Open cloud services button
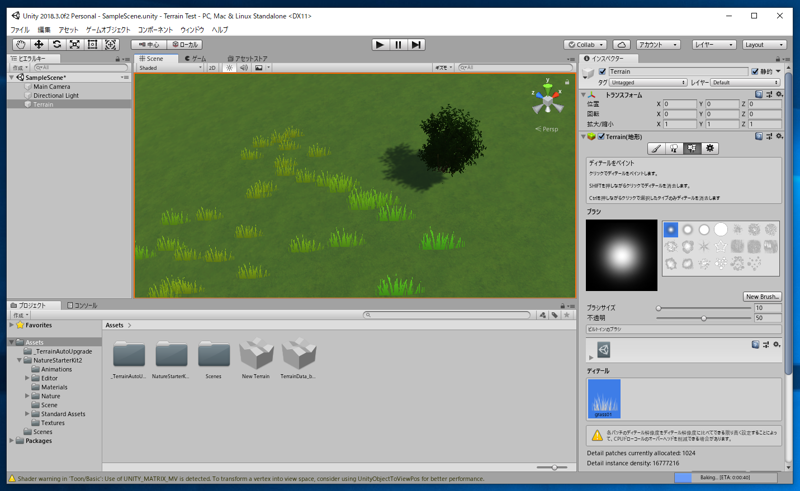800x491 pixels. (x=621, y=44)
